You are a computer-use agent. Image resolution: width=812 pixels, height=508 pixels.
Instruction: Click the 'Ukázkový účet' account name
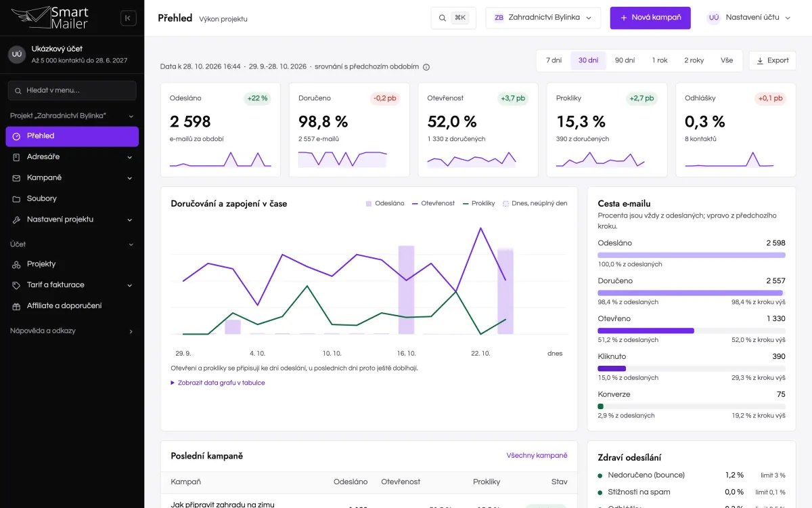tap(57, 49)
